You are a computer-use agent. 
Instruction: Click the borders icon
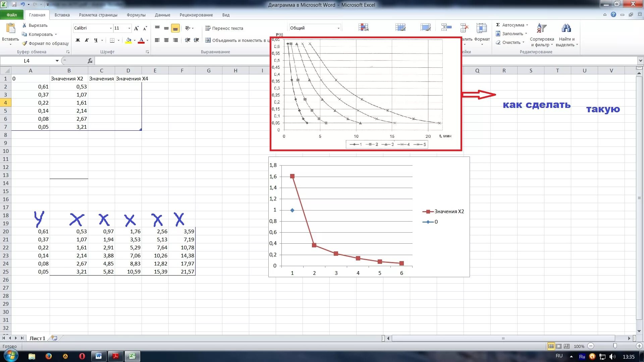112,40
